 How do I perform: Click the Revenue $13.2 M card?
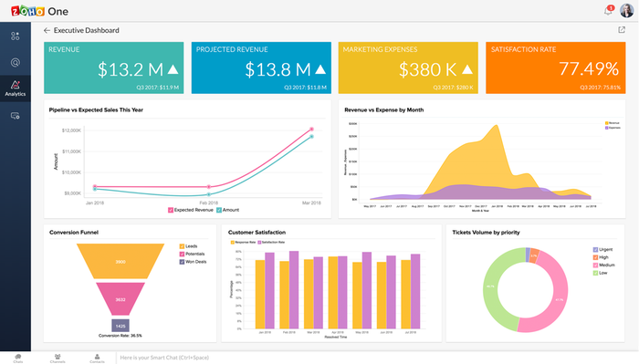click(114, 68)
